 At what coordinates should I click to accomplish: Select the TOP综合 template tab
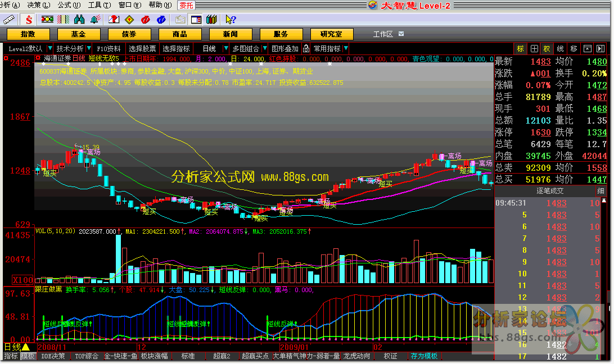tap(87, 356)
